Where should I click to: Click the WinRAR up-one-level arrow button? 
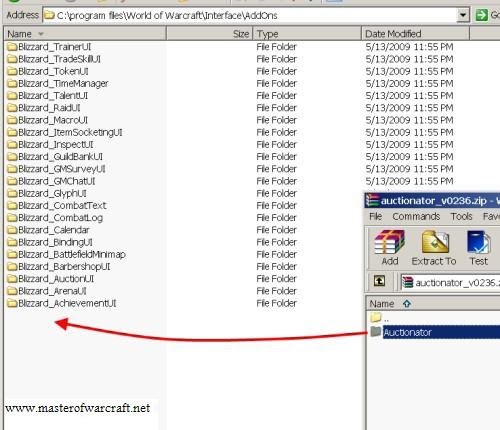[379, 281]
